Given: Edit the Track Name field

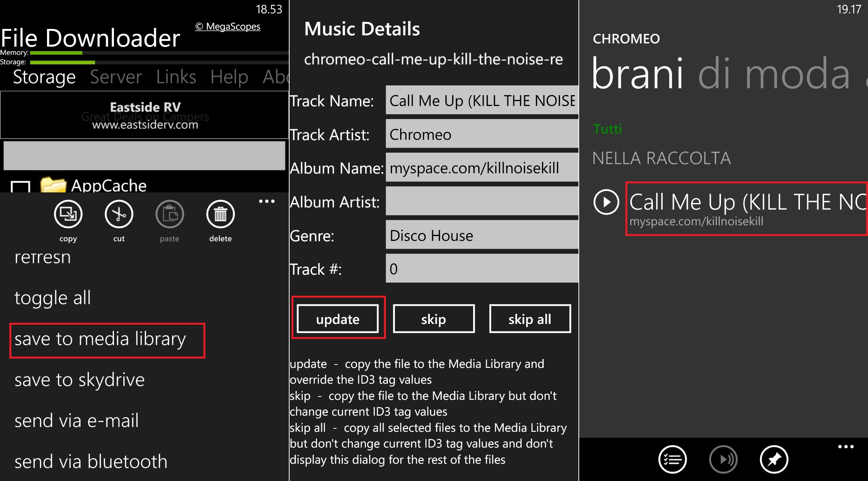Looking at the screenshot, I should click(x=482, y=100).
